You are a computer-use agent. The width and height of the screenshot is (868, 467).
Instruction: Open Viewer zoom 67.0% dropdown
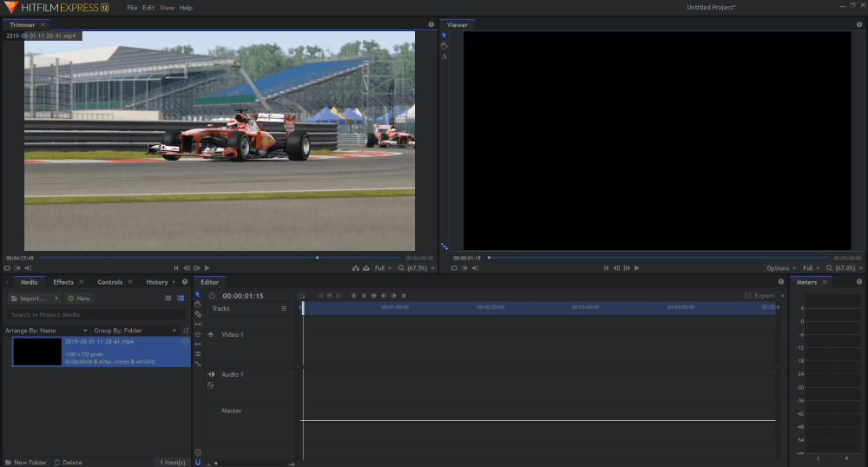845,268
